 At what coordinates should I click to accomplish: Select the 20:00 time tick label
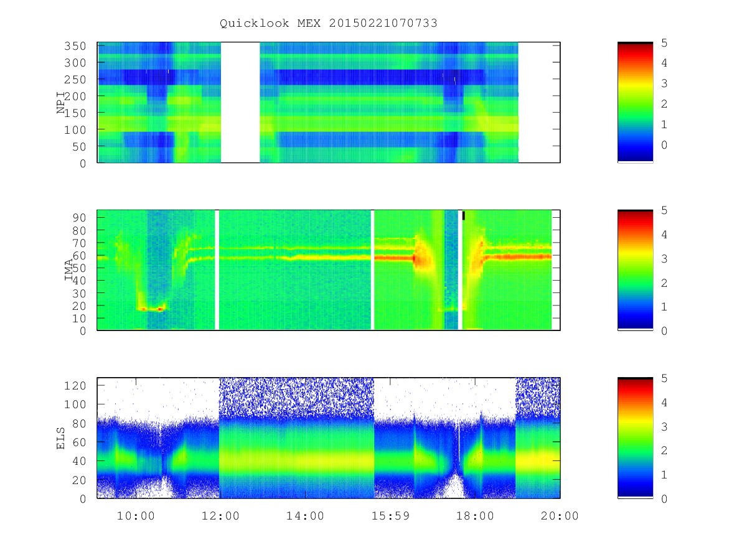point(560,515)
